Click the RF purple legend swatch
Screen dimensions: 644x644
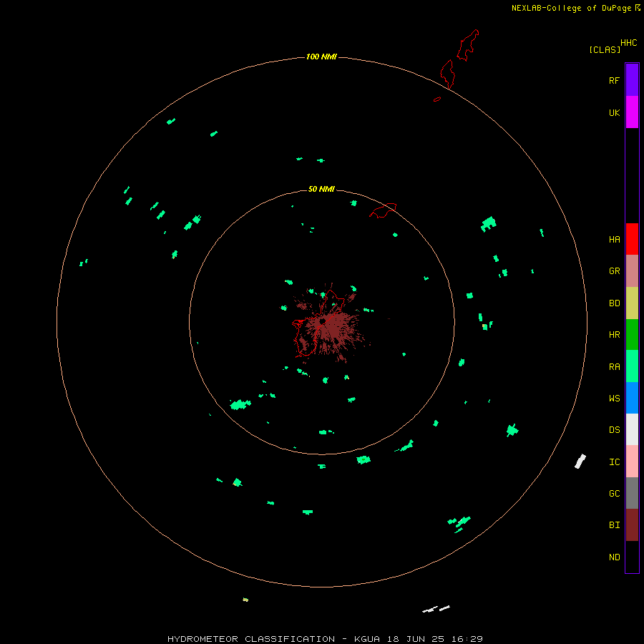point(632,79)
